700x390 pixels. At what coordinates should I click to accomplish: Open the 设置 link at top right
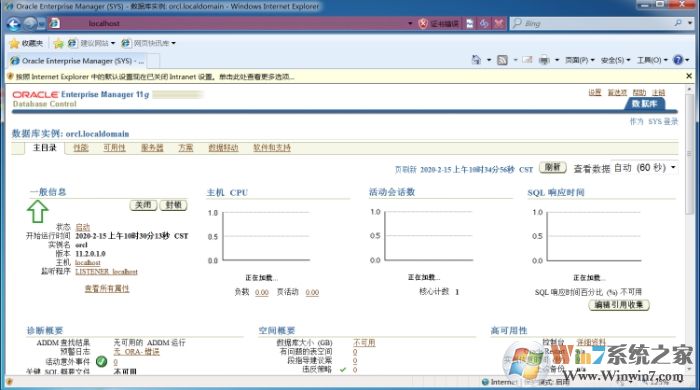pos(595,92)
